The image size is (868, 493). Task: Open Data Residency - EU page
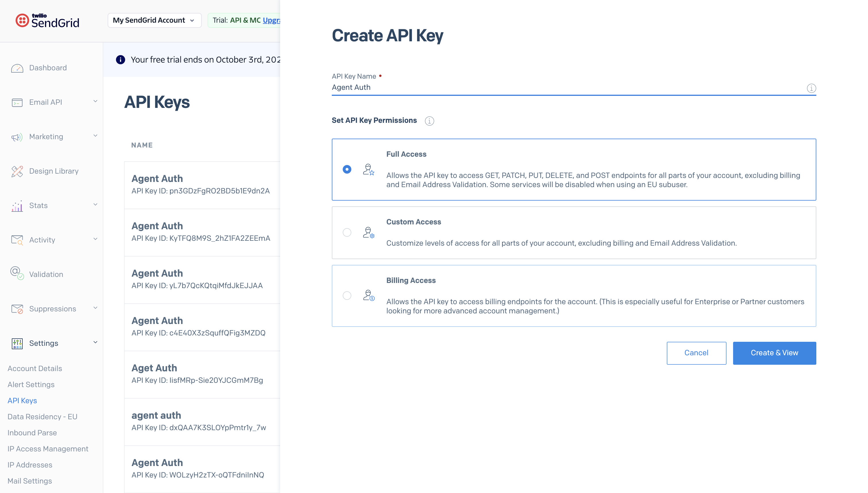pyautogui.click(x=42, y=417)
